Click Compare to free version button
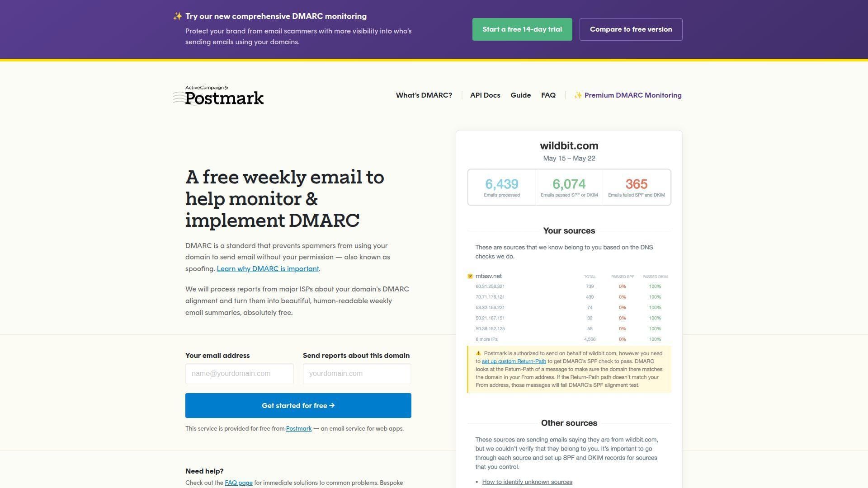 tap(631, 29)
